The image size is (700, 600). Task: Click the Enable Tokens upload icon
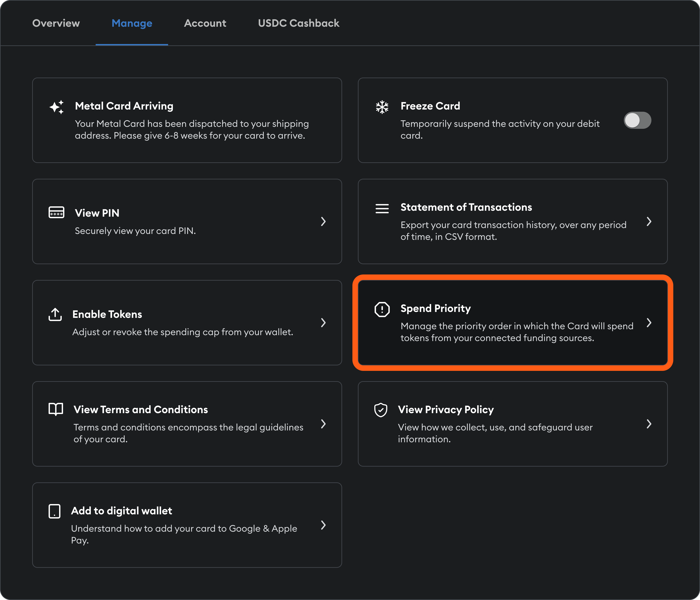coord(55,314)
